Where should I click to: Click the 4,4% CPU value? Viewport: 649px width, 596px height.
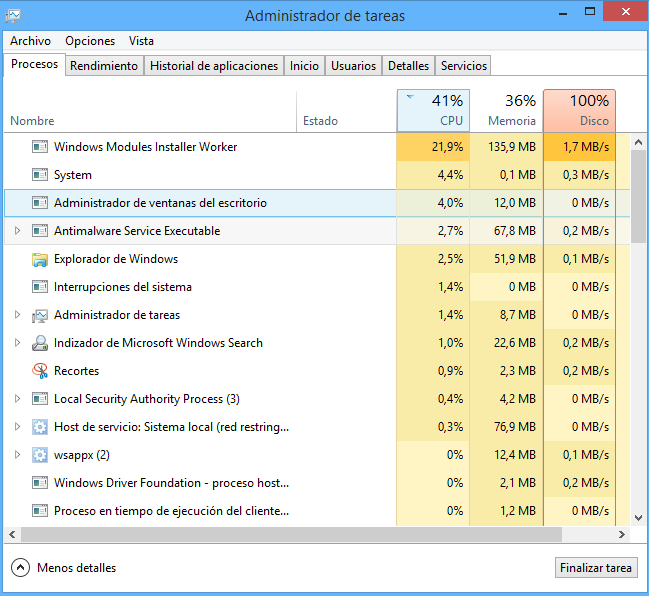click(450, 175)
